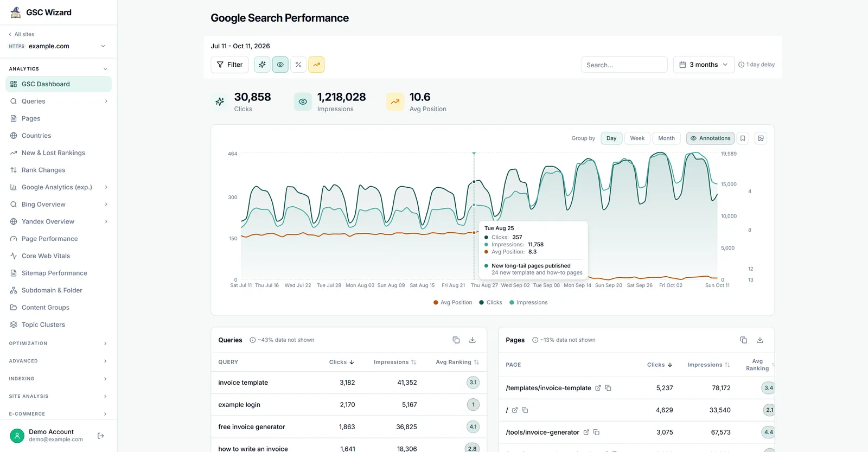This screenshot has height=452, width=868.
Task: Copy the Pages table data
Action: (x=744, y=340)
